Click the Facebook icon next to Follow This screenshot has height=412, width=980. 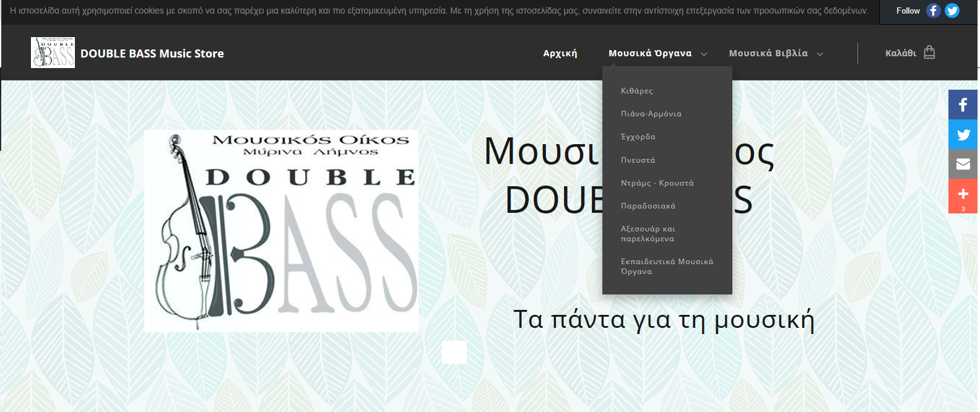point(933,11)
